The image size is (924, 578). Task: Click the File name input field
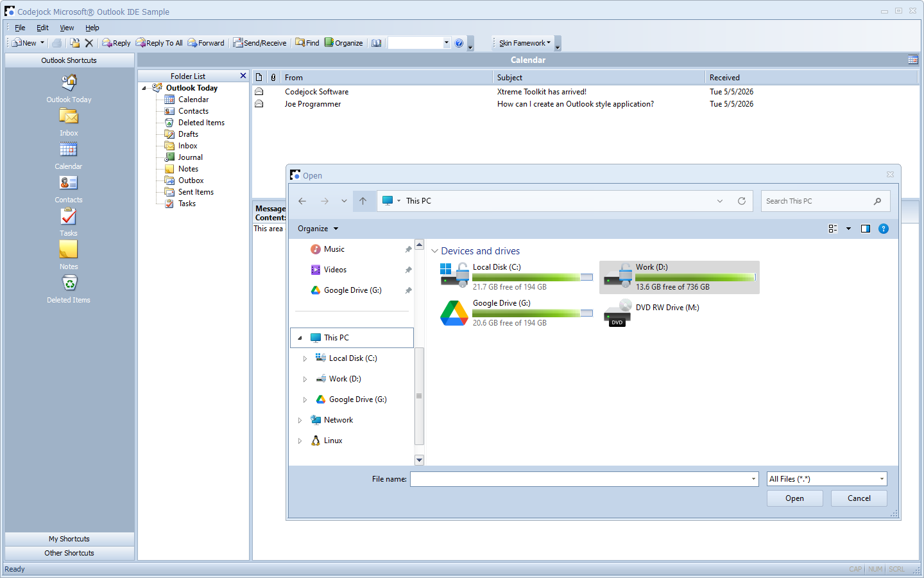(579, 479)
